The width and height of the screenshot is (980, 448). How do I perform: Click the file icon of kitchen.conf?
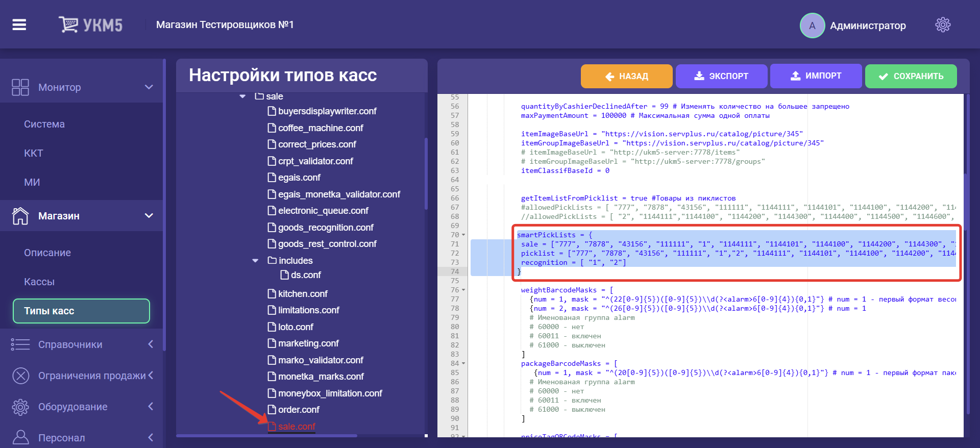coord(272,294)
